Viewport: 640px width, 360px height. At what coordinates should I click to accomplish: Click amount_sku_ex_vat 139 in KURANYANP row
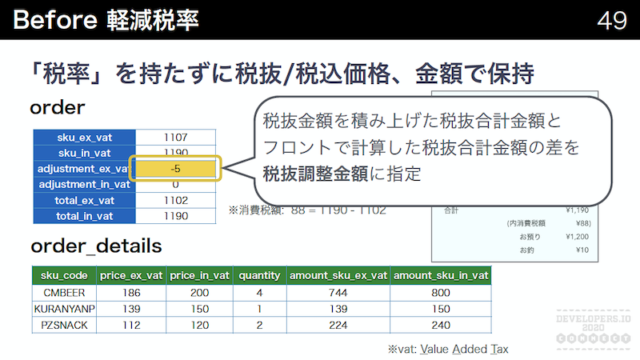tap(338, 309)
